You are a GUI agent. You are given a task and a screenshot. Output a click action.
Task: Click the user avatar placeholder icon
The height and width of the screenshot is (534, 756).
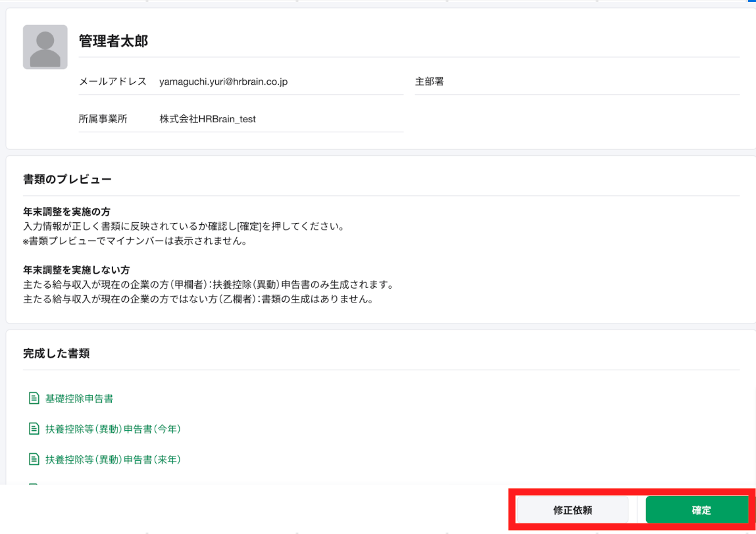pyautogui.click(x=45, y=47)
